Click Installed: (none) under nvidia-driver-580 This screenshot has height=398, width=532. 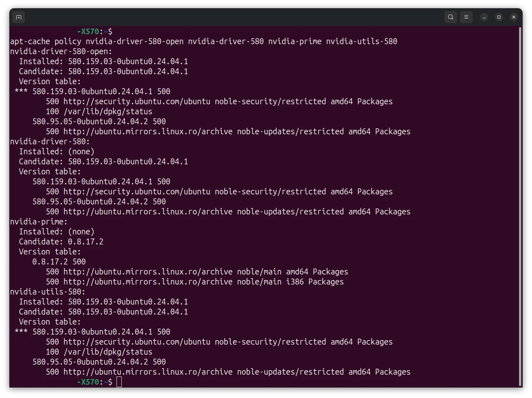(x=57, y=152)
